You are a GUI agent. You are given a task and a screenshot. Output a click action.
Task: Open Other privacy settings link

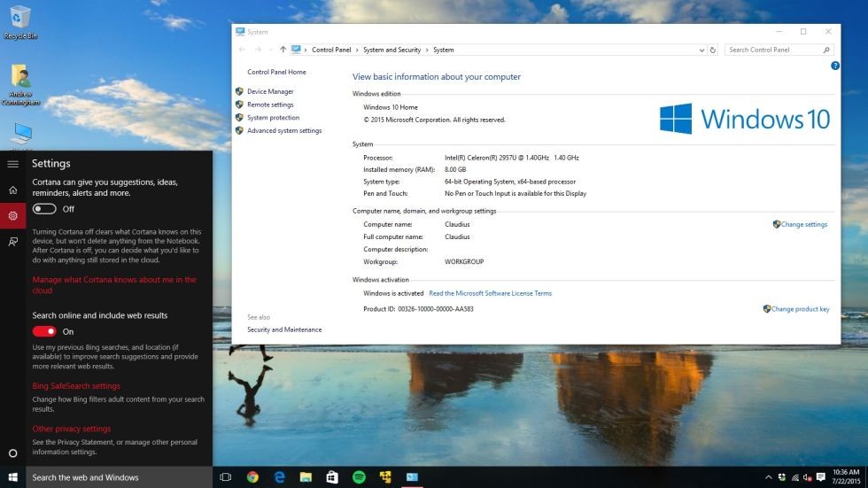click(x=72, y=429)
